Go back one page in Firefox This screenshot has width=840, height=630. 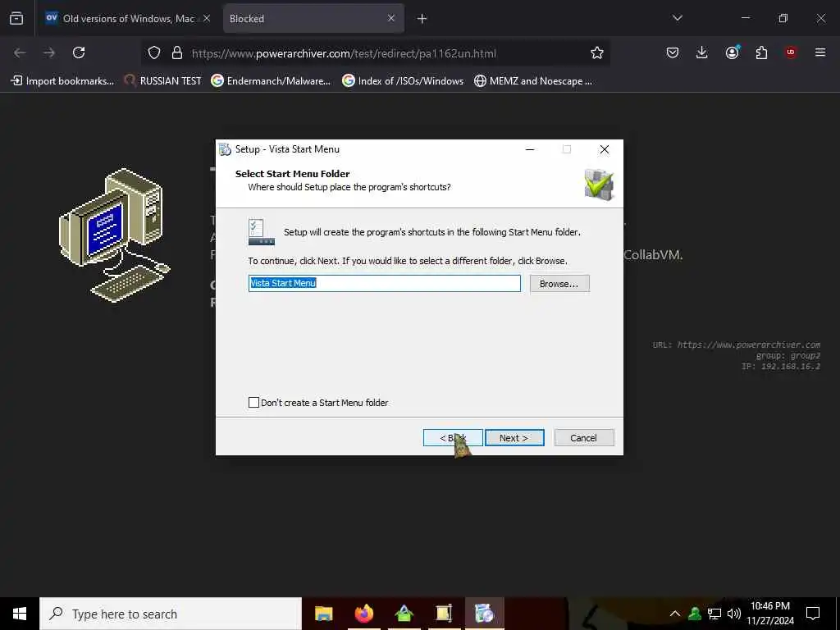20,52
